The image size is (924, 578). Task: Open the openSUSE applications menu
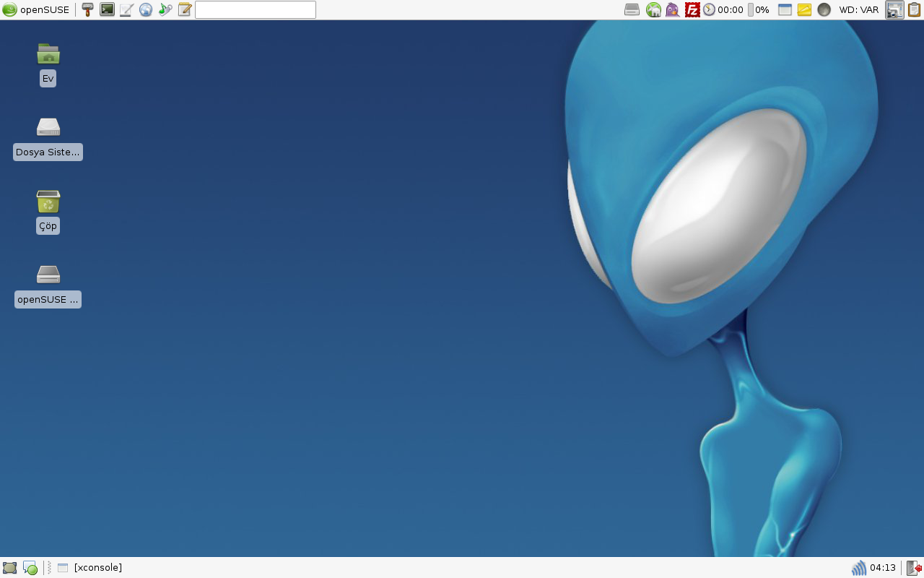pyautogui.click(x=36, y=10)
